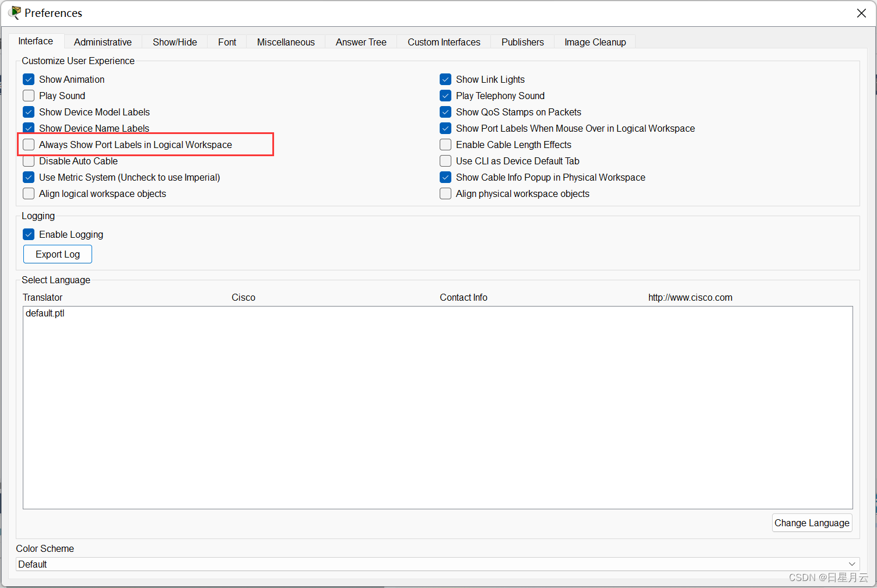Click the Contact Info column header
This screenshot has width=877, height=588.
click(464, 297)
